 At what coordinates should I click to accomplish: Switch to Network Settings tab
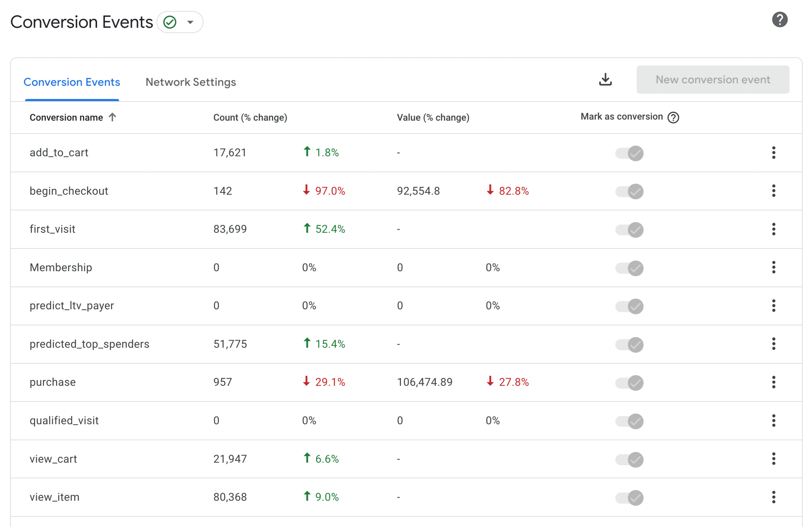click(x=191, y=82)
